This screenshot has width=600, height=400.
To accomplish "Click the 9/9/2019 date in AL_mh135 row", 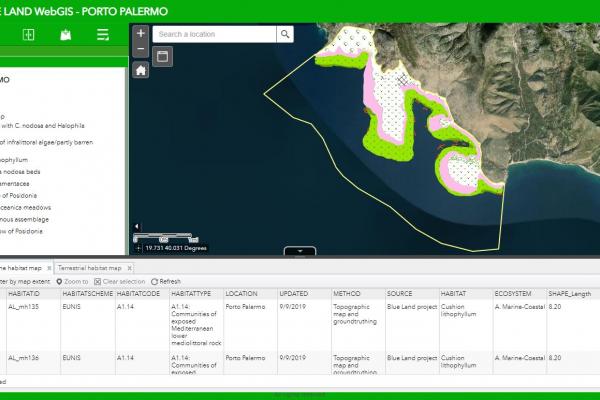I will tap(293, 307).
